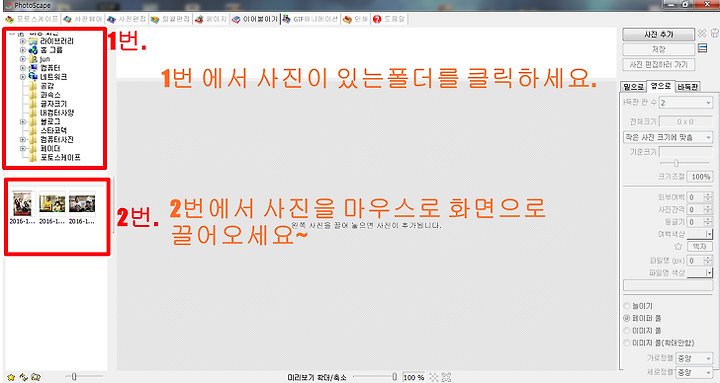Open the 일괄편집 batch editor tab
Screen dimensions: 720x383
(x=170, y=19)
